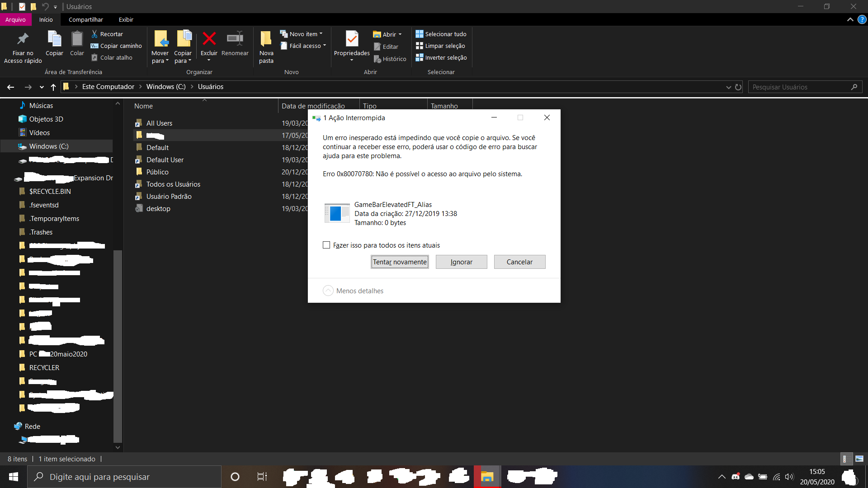Click Colar atalho in ribbon
The image size is (868, 488).
point(112,57)
